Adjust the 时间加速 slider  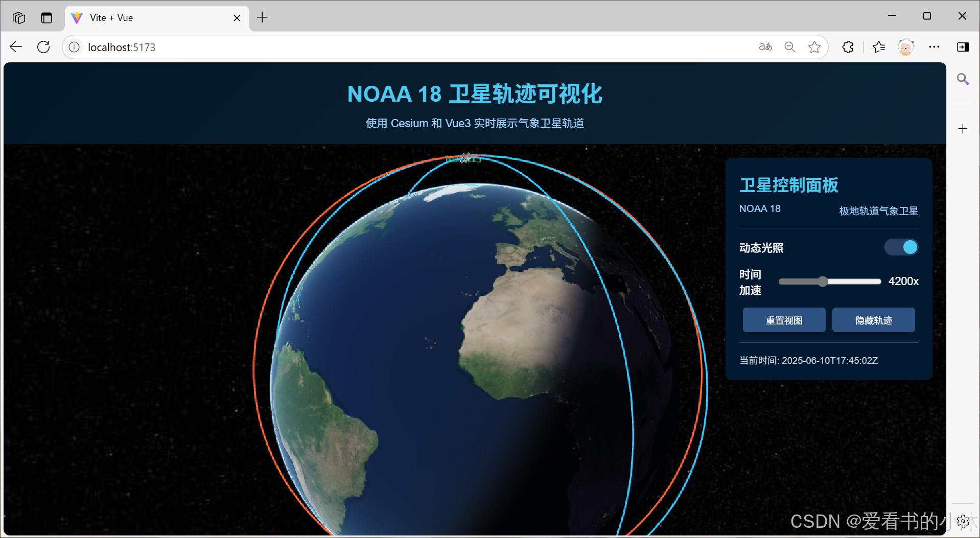point(830,282)
